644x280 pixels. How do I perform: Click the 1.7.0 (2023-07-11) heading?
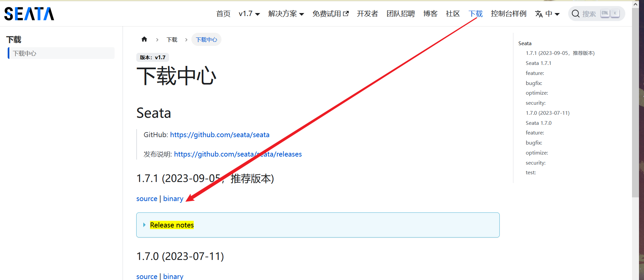180,256
